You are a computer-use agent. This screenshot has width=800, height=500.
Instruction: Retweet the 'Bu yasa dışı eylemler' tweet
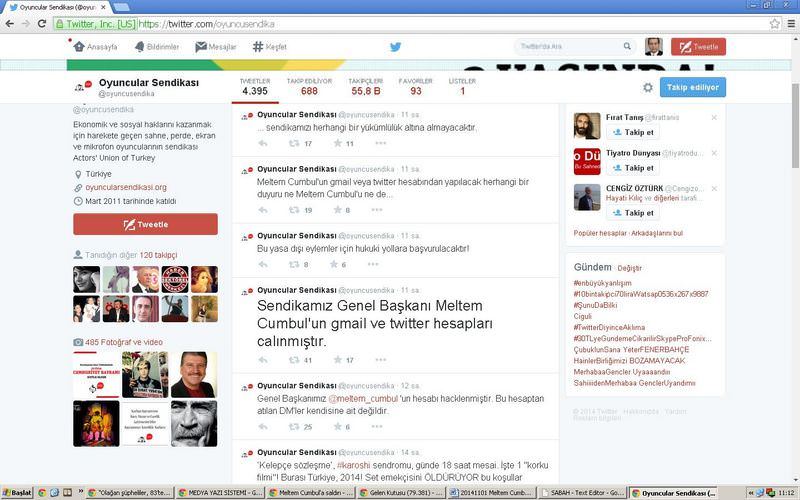pos(294,264)
